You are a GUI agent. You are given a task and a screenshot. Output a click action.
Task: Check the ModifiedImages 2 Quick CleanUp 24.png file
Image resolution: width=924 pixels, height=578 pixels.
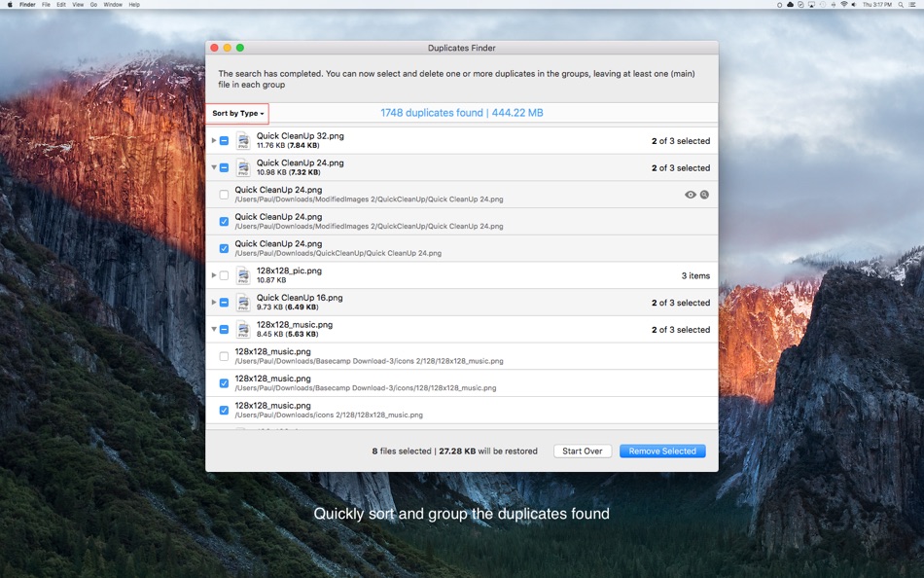click(224, 195)
